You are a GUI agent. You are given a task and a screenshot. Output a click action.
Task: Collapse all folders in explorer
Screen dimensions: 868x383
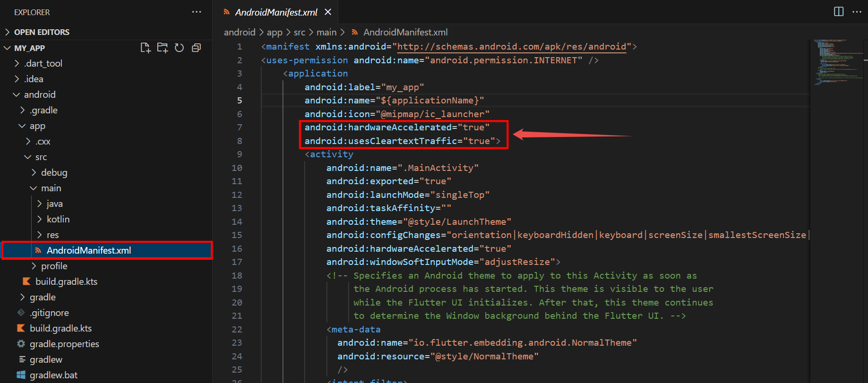tap(196, 48)
